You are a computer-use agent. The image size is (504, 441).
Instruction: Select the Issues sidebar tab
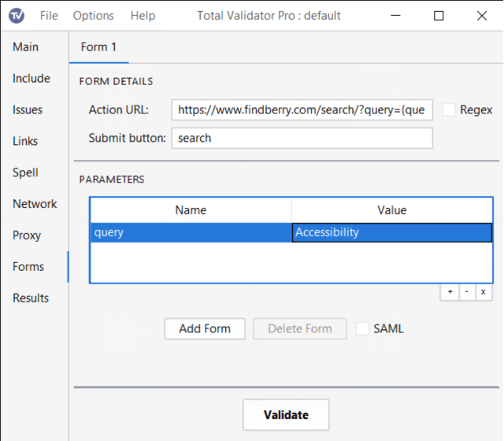coord(28,110)
